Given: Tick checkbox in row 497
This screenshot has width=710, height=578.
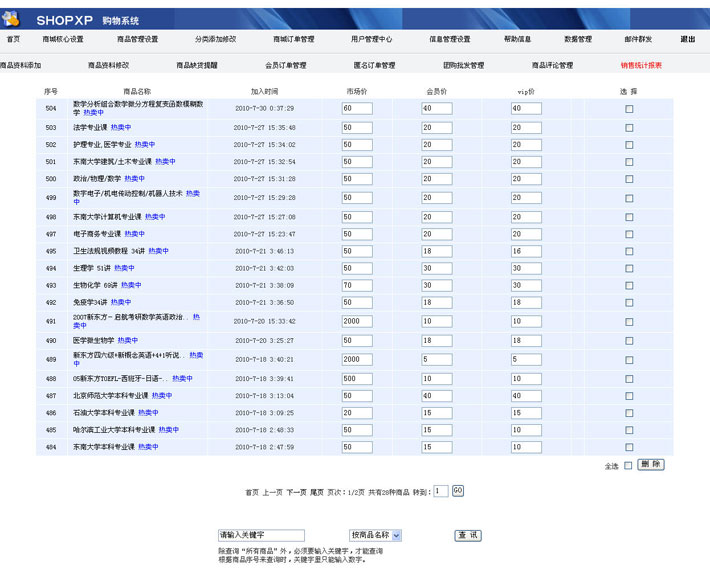Looking at the screenshot, I should [x=629, y=234].
